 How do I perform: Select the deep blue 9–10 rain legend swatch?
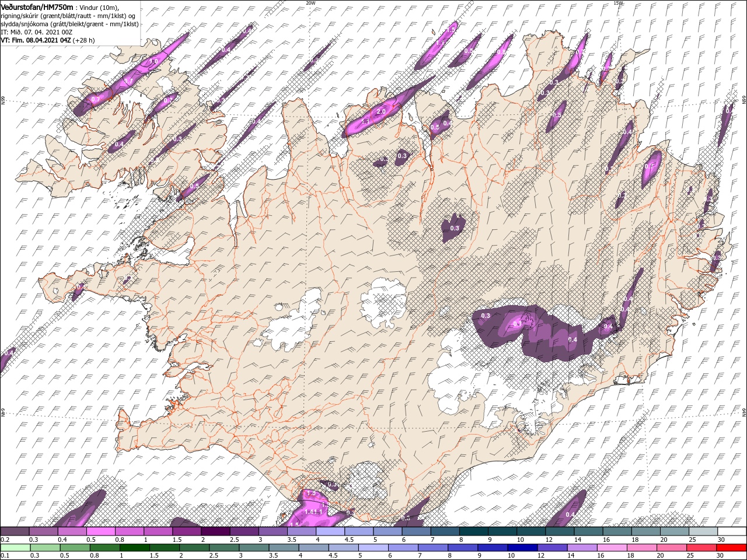click(x=493, y=548)
